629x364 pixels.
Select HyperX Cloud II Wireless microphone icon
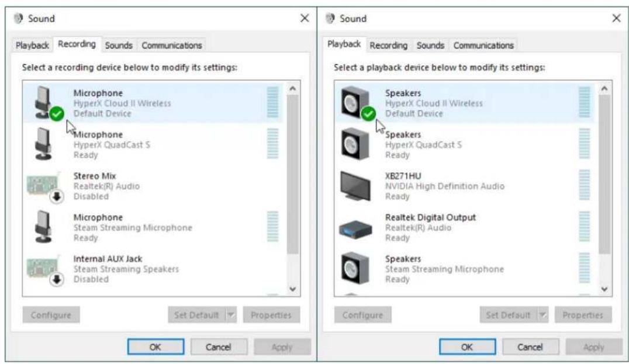(x=43, y=103)
